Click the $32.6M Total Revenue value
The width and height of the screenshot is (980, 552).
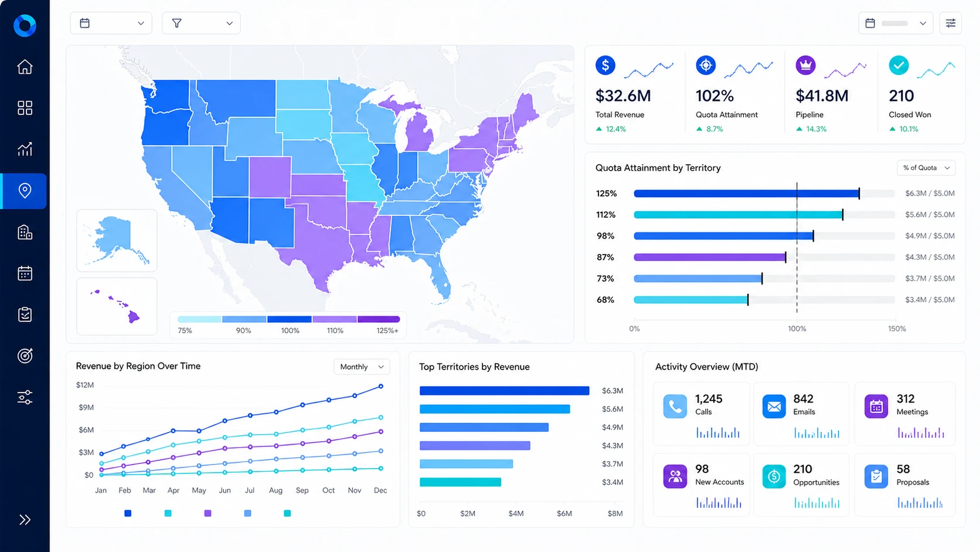[623, 96]
